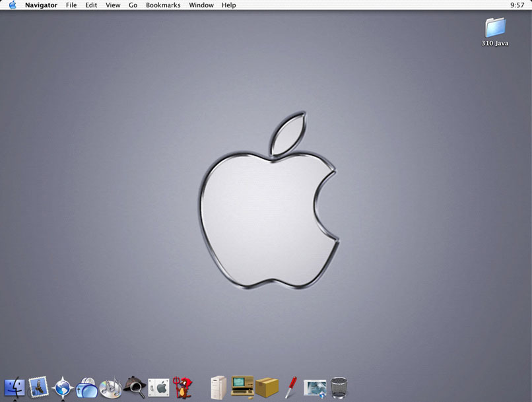532x402 pixels.
Task: Open the Trash in the dock
Action: pos(339,387)
